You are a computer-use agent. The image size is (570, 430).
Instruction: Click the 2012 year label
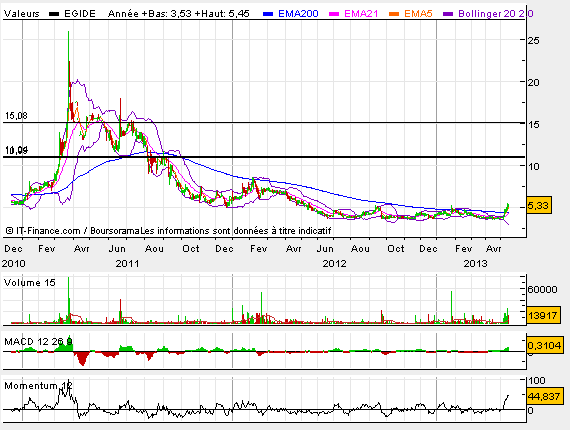[x=334, y=264]
